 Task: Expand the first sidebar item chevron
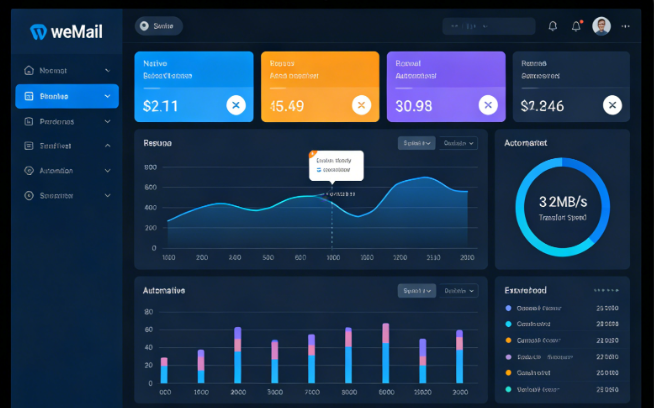(107, 71)
